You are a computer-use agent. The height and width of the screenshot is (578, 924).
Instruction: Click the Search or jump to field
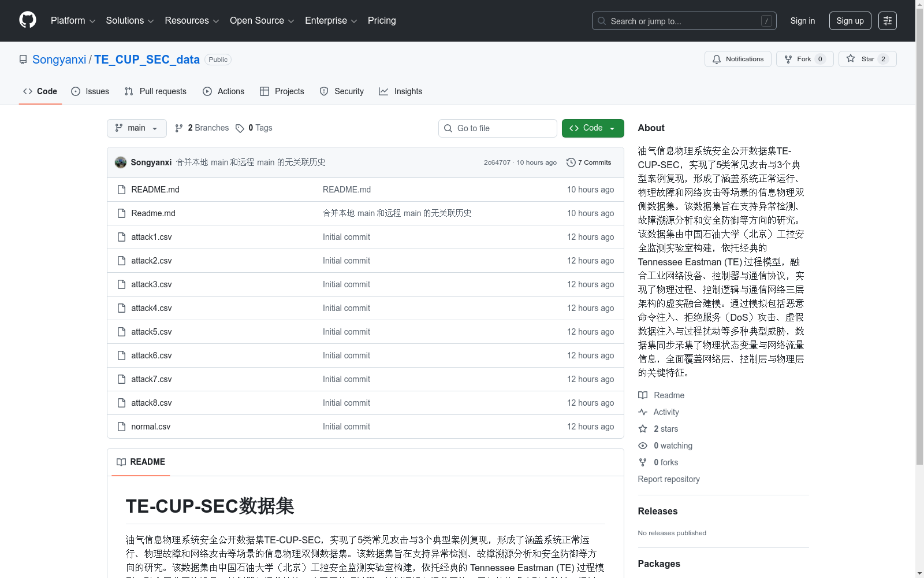click(684, 21)
